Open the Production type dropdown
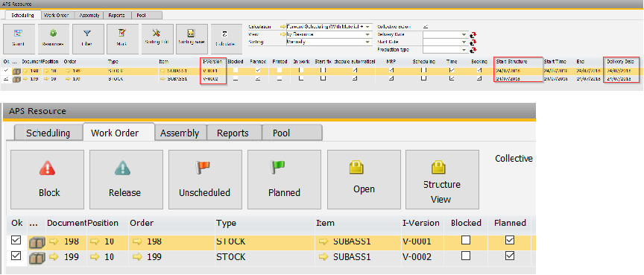This screenshot has width=644, height=275. point(464,50)
